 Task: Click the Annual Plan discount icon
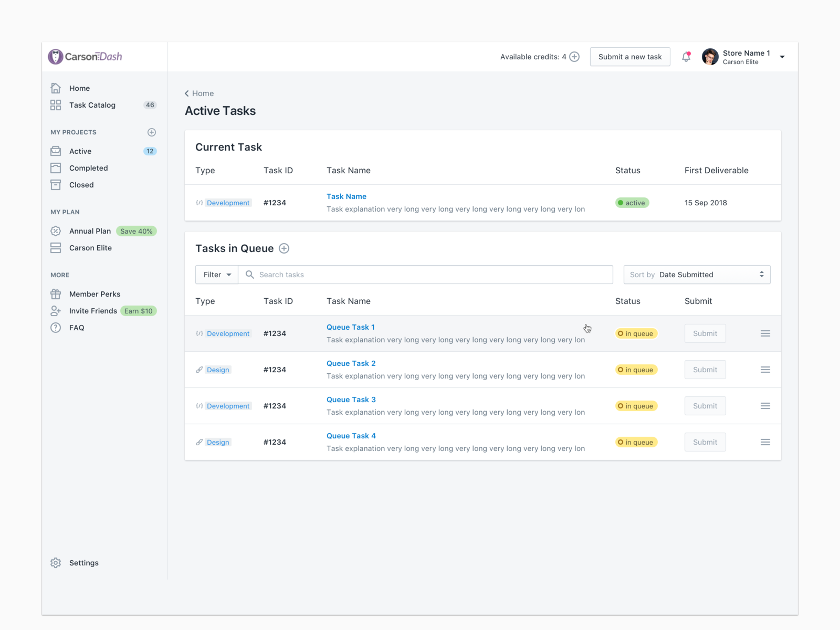coord(56,231)
